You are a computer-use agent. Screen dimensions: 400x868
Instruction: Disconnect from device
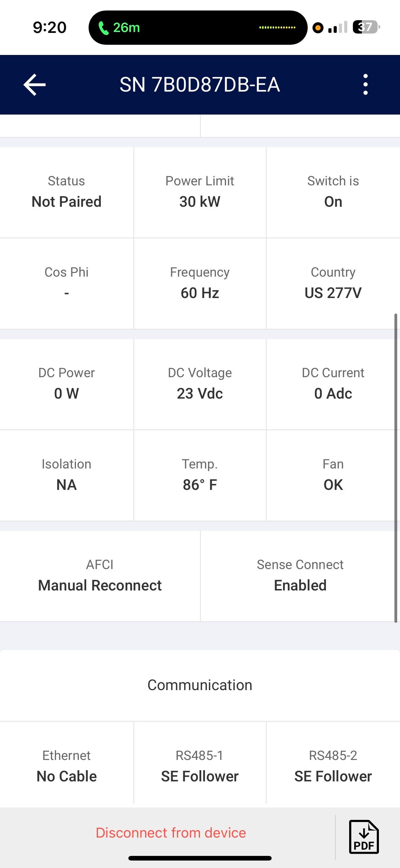click(x=171, y=833)
